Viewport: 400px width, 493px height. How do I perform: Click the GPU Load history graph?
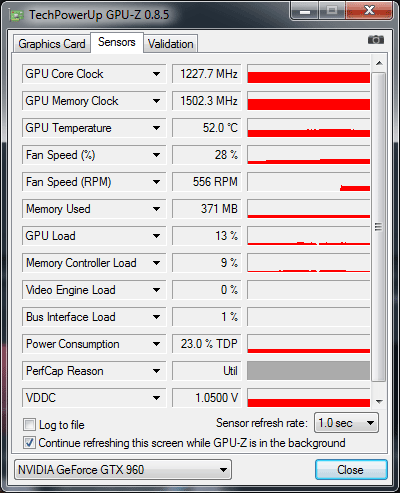click(x=309, y=236)
